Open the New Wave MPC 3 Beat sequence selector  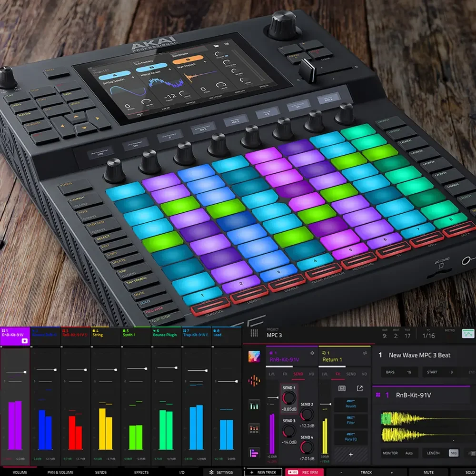[419, 355]
